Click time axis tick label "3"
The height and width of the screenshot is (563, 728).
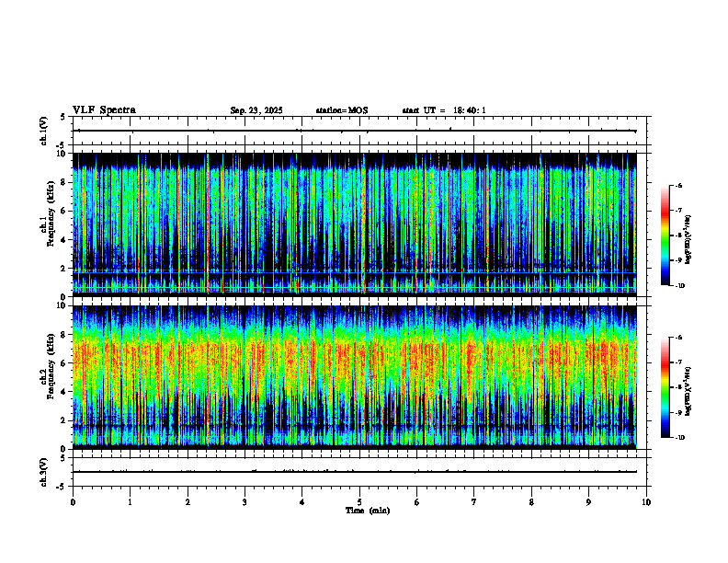tap(245, 502)
